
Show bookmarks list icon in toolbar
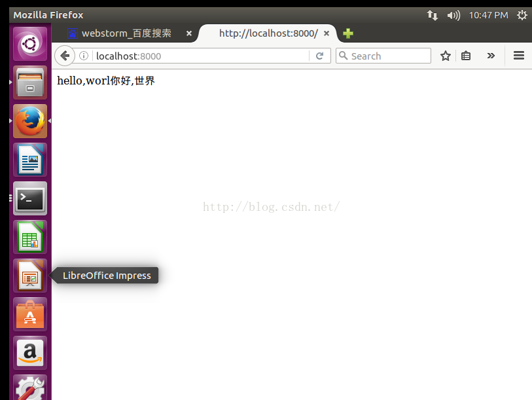[x=466, y=56]
